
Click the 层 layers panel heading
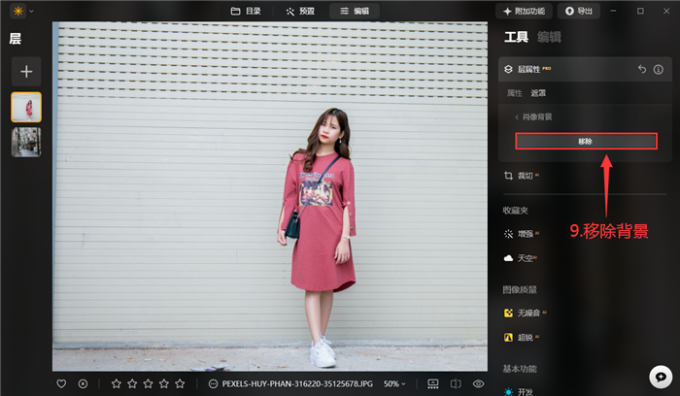[x=15, y=39]
